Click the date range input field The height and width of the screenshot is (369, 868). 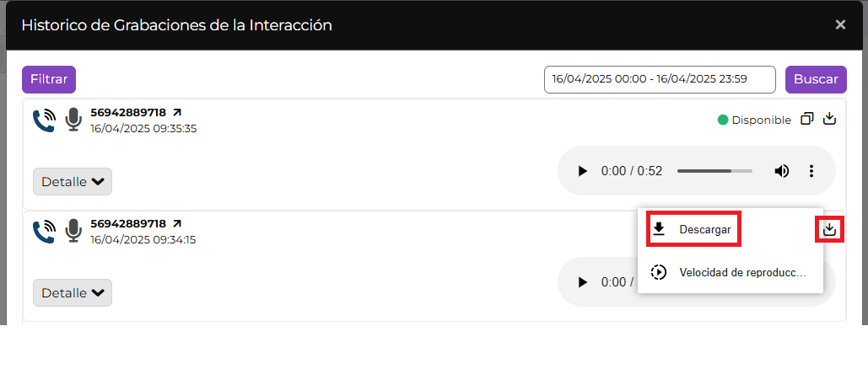coord(660,79)
